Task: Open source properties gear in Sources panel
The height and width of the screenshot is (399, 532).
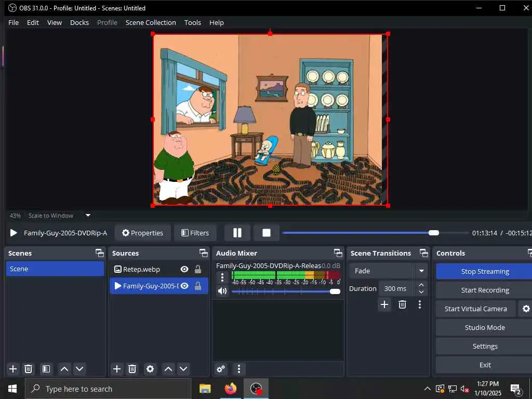Action: click(x=150, y=369)
